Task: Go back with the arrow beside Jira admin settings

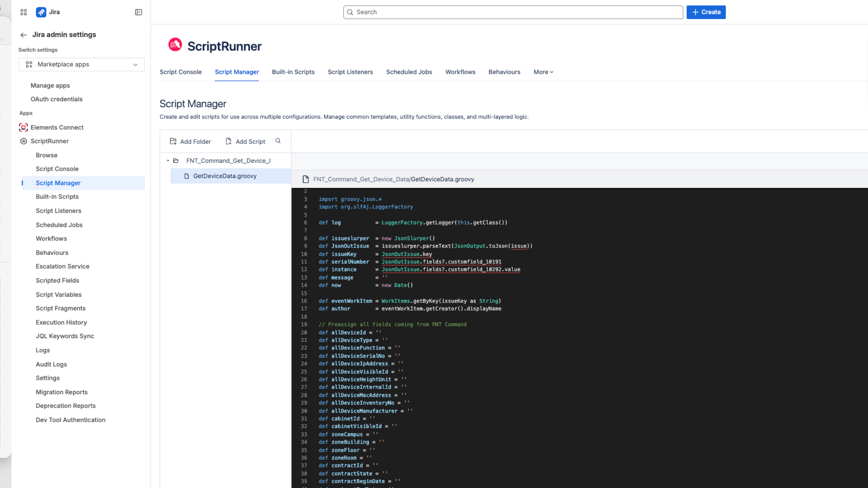Action: (23, 35)
